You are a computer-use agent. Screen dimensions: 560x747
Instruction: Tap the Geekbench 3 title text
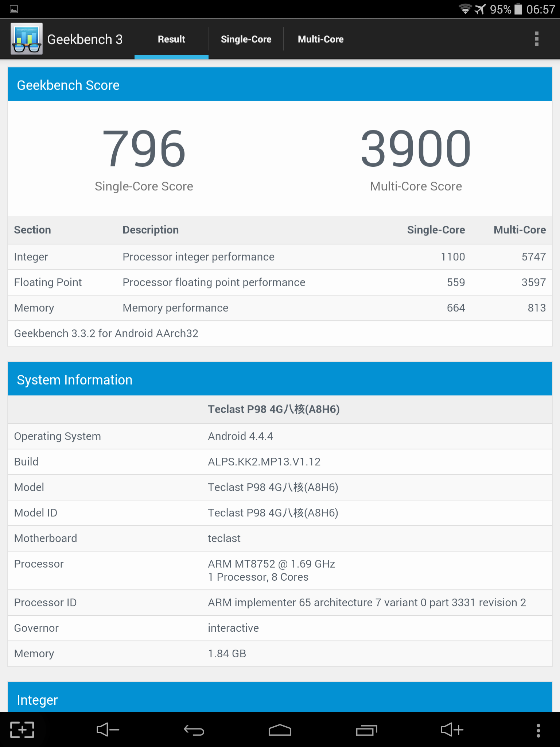pos(85,39)
